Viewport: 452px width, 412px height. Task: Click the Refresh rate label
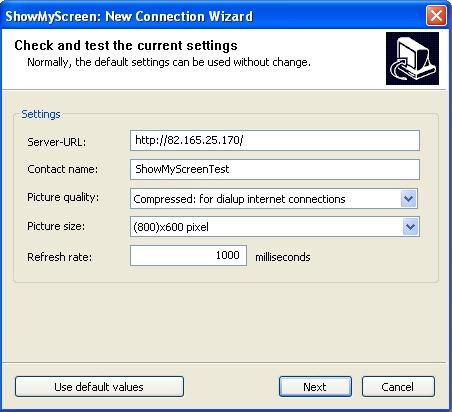(59, 257)
